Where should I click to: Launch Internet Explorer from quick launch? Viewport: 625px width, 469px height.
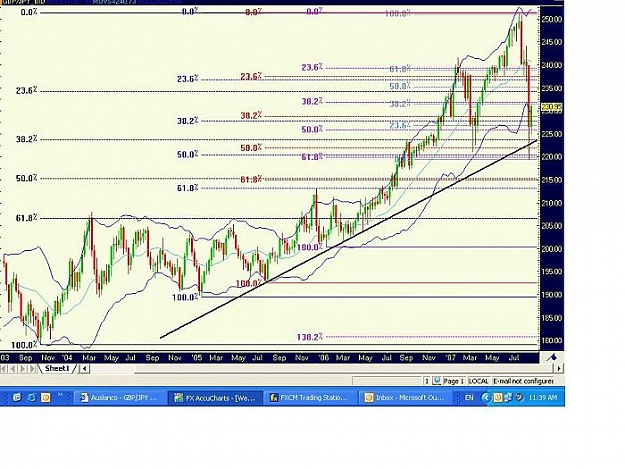click(x=31, y=397)
